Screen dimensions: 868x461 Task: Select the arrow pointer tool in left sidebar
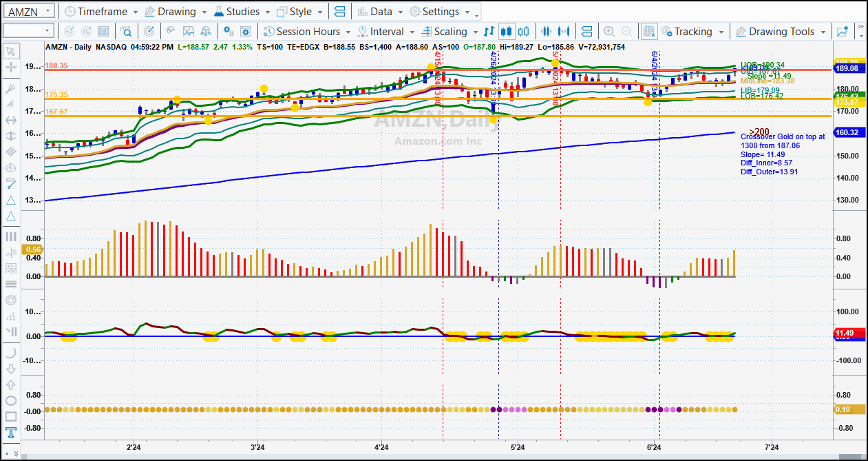coord(11,52)
